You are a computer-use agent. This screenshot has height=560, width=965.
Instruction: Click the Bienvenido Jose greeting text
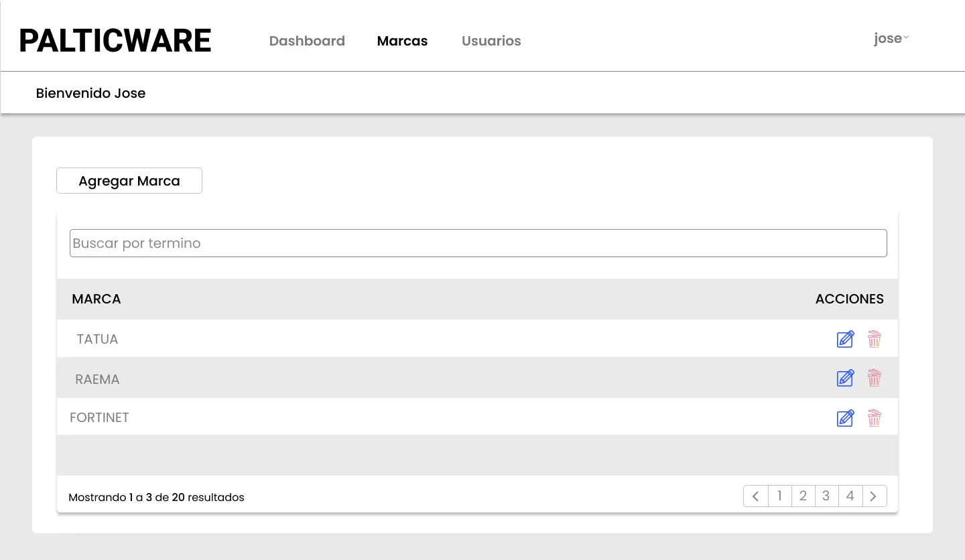point(90,93)
